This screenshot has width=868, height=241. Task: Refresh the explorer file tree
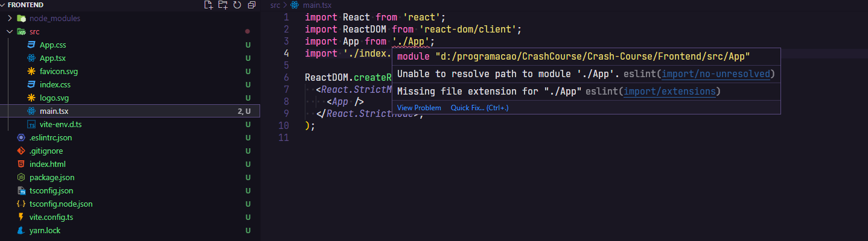(x=237, y=5)
